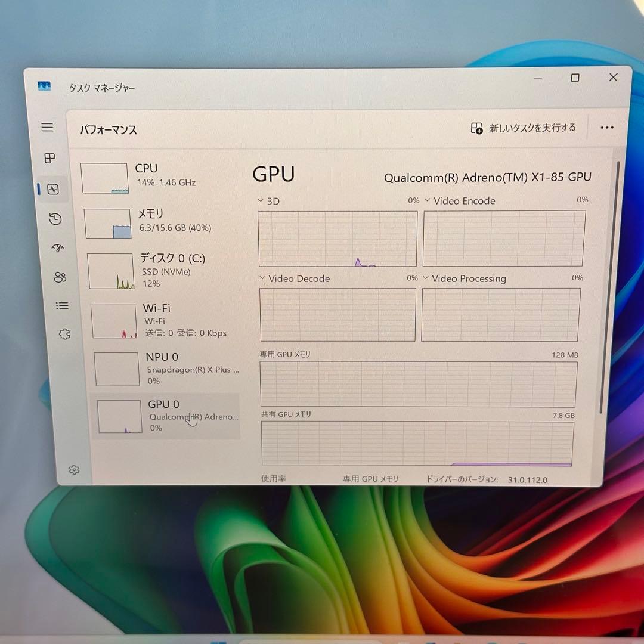This screenshot has height=644, width=644.
Task: Click the GPU panel vertical scrollbar
Action: pyautogui.click(x=617, y=286)
